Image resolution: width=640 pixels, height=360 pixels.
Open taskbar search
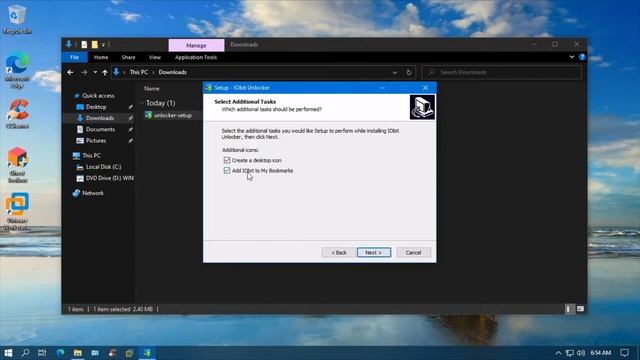point(25,353)
